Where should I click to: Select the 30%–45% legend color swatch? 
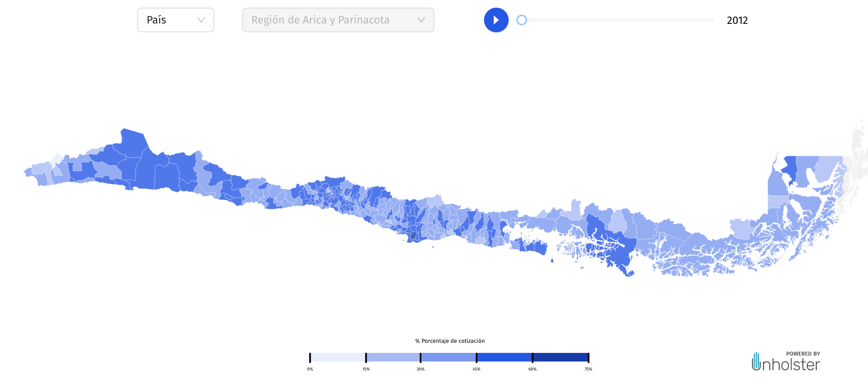click(x=449, y=357)
